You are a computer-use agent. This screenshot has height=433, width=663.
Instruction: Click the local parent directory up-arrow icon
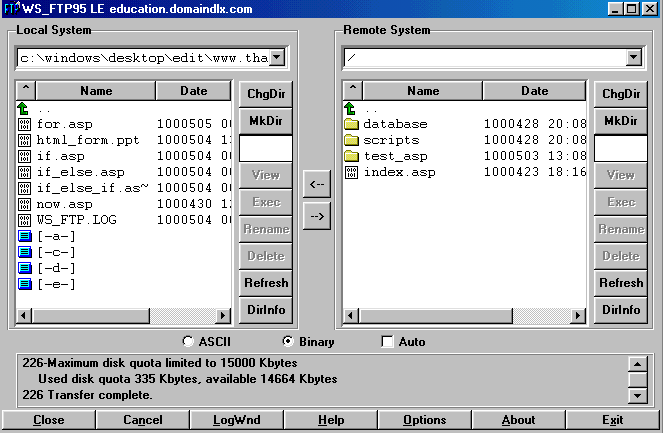(23, 109)
